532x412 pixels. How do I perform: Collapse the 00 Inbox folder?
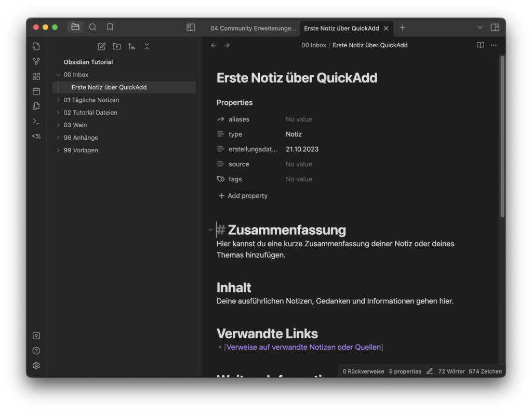pyautogui.click(x=58, y=75)
